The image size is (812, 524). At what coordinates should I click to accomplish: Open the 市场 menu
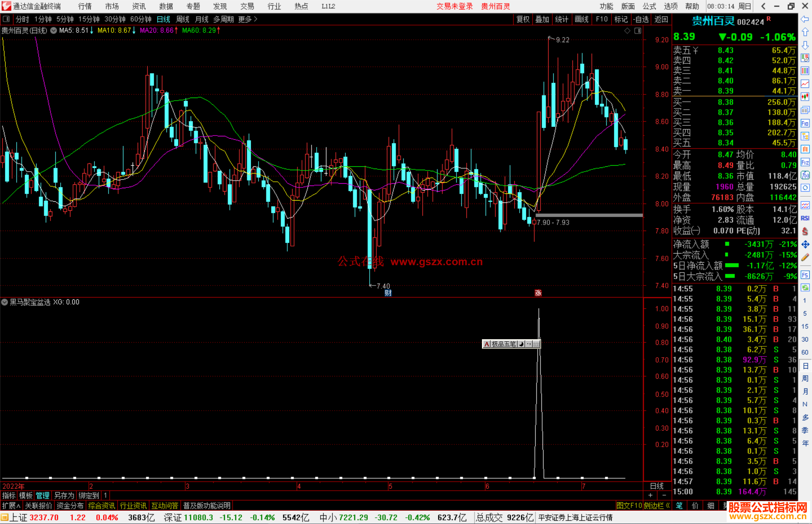point(112,6)
